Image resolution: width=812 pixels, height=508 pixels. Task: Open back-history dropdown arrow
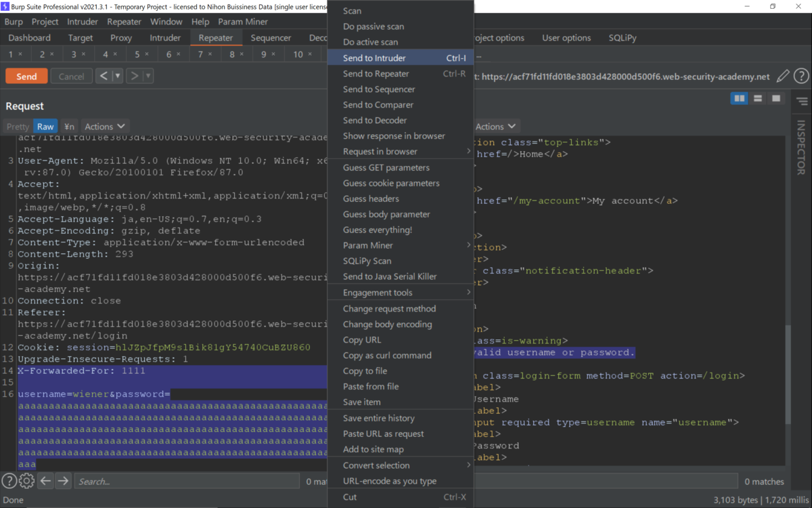pyautogui.click(x=118, y=76)
